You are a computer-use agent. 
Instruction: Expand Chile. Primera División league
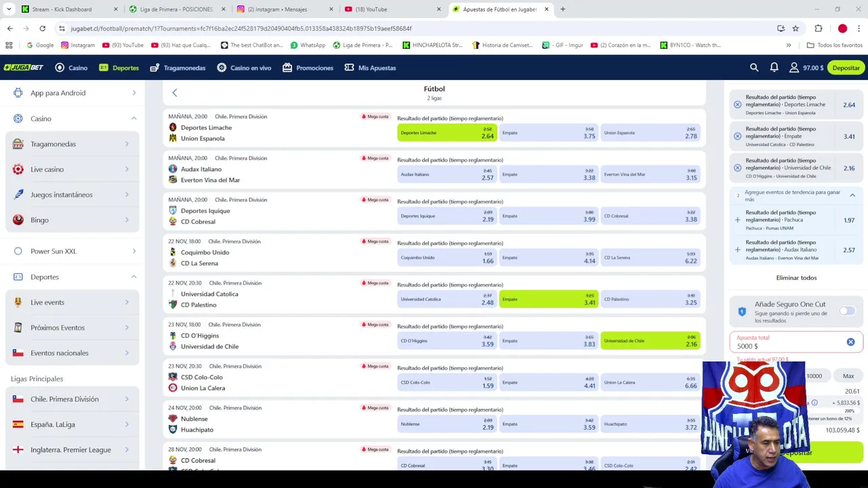pyautogui.click(x=127, y=399)
